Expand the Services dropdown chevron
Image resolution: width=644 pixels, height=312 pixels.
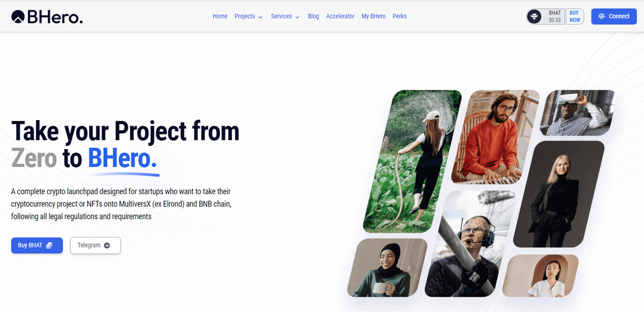(297, 17)
